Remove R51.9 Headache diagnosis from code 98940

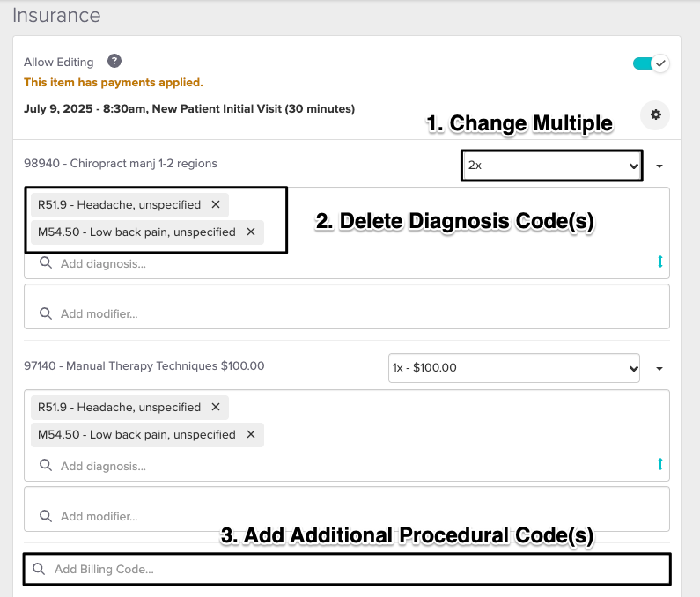(x=216, y=204)
